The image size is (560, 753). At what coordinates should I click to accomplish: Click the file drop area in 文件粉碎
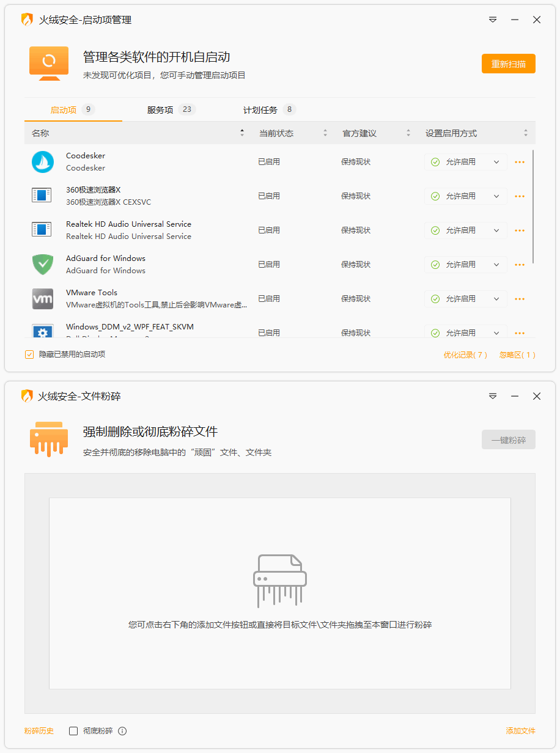(280, 593)
